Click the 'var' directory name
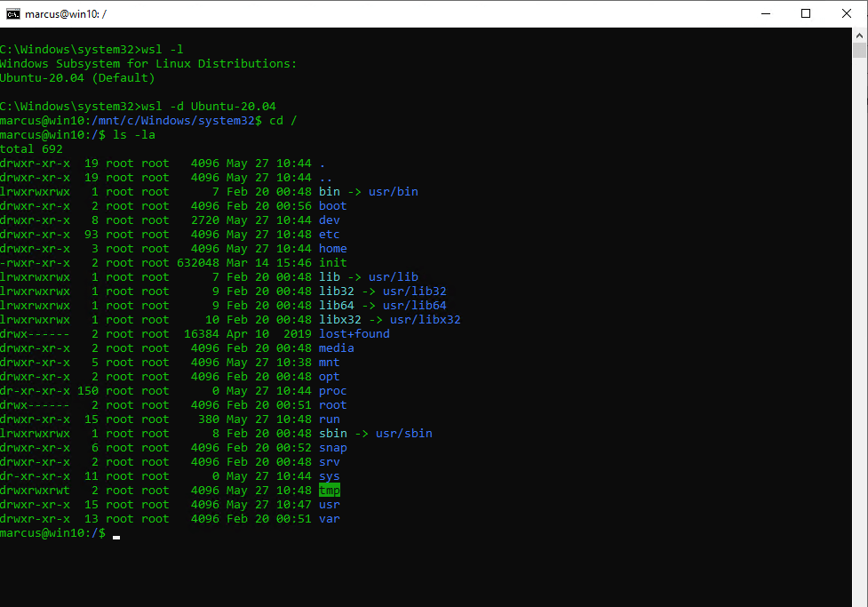868x607 pixels. coord(330,519)
